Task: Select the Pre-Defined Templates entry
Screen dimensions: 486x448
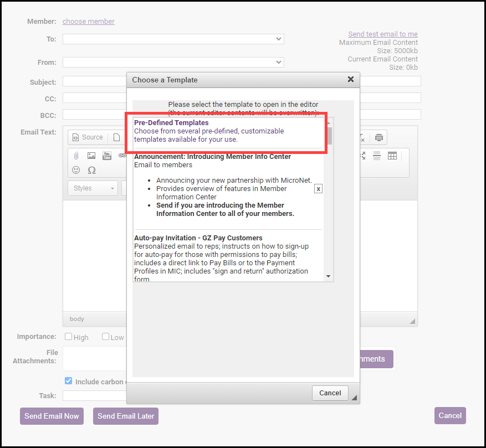Action: coord(171,123)
